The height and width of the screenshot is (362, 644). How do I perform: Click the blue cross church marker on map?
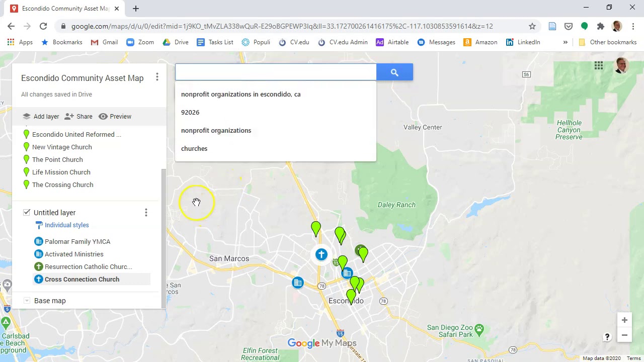[321, 254]
